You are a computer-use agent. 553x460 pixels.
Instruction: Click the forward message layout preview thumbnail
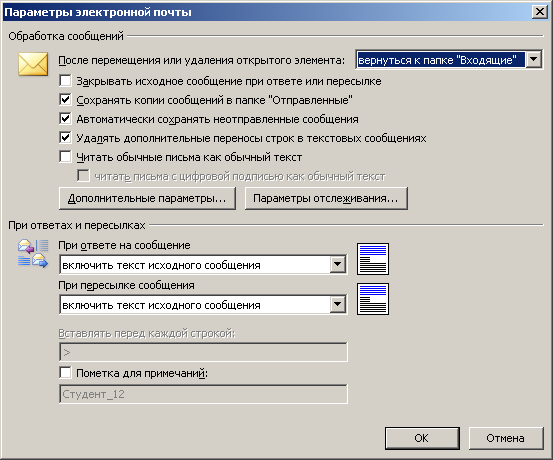coord(373,299)
